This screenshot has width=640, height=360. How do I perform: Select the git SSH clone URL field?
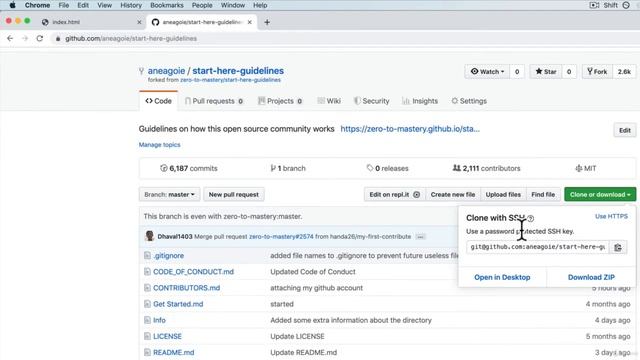(538, 247)
